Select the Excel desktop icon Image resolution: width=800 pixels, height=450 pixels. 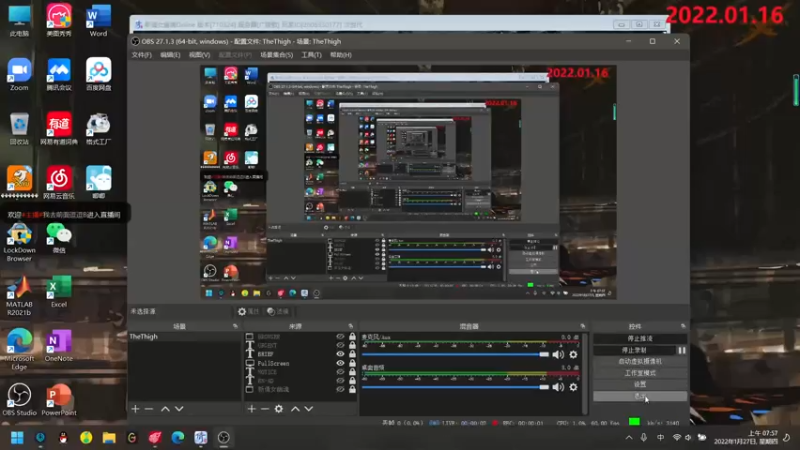click(59, 291)
